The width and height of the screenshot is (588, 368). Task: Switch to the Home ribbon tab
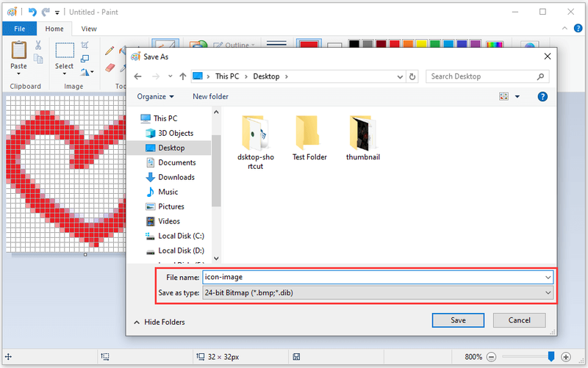pos(54,29)
